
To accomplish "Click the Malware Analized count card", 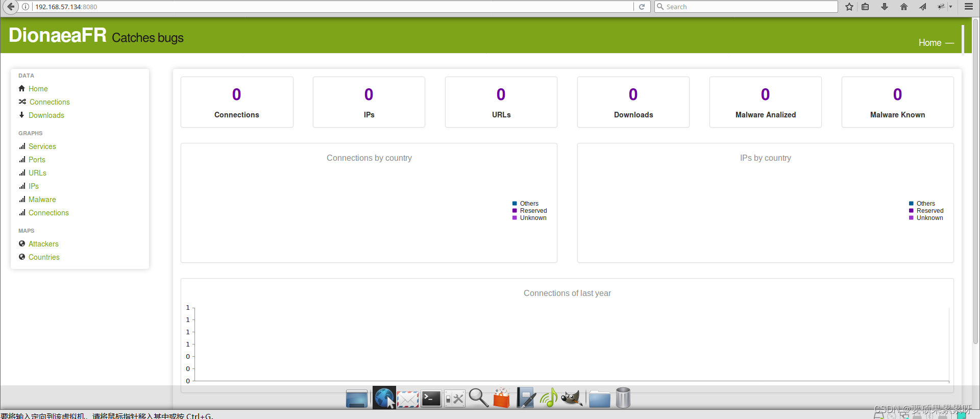I will [x=766, y=102].
